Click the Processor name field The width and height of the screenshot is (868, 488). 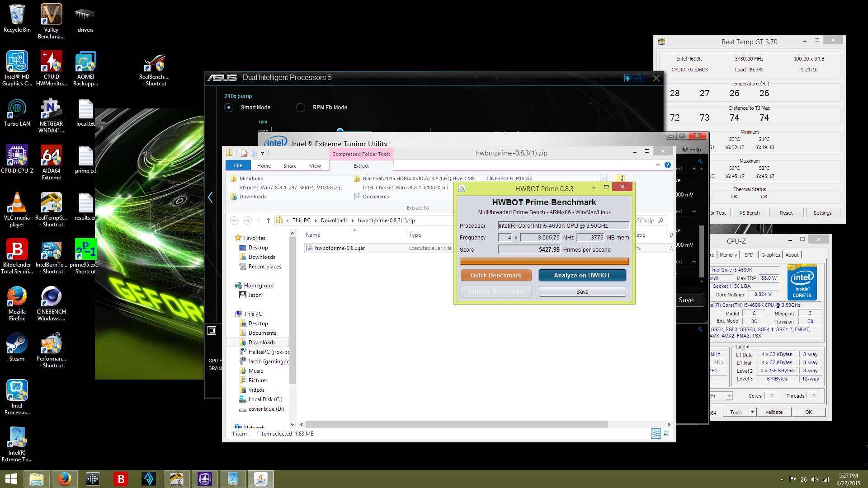click(x=563, y=226)
